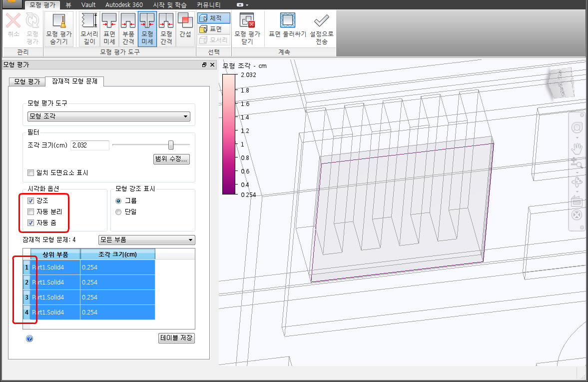
Task: Select the 모서리 길이 tool
Action: (89, 28)
